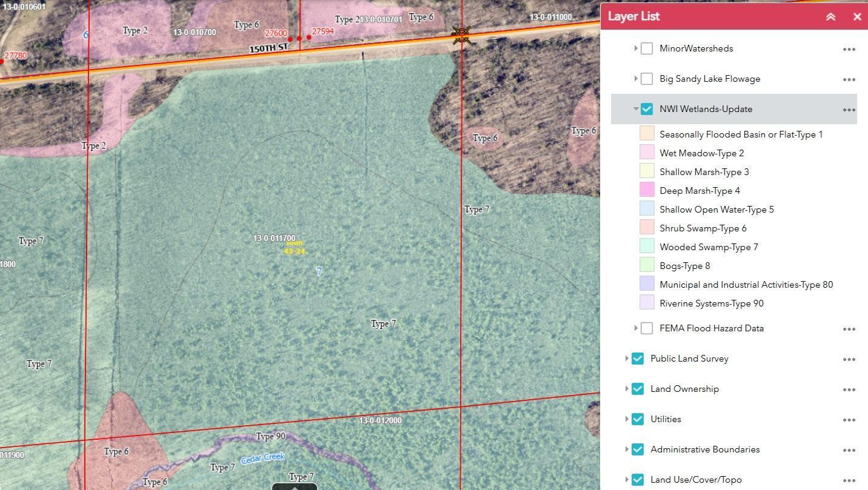
Task: Click the Wet Meadow-Type 2 legend swatch
Action: tap(647, 152)
